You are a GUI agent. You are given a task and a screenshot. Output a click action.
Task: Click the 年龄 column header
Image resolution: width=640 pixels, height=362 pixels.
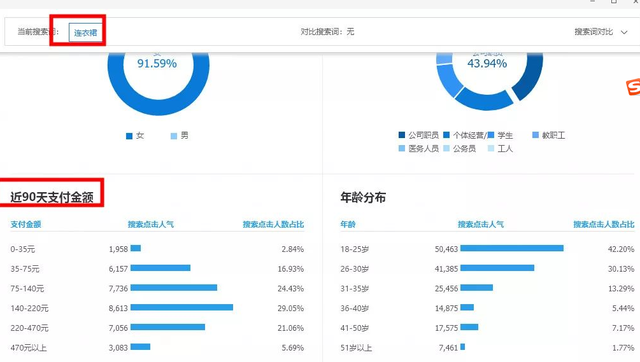pos(348,224)
